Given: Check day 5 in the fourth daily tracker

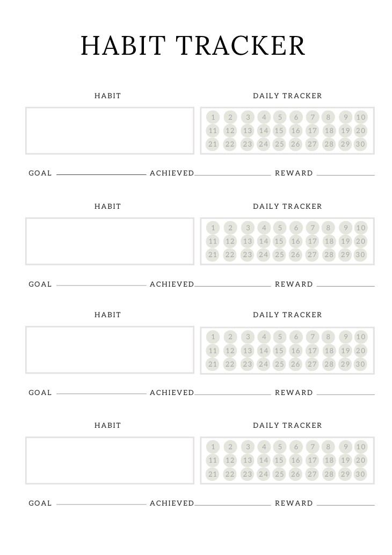Looking at the screenshot, I should pos(279,447).
